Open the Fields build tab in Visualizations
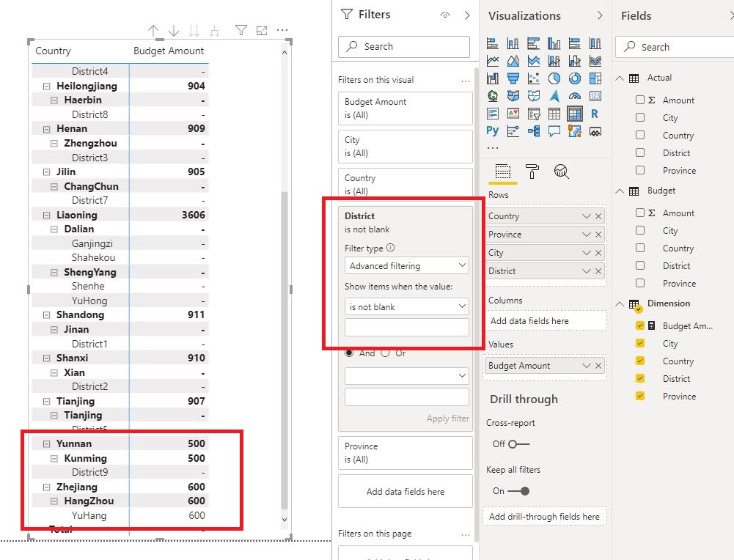Viewport: 734px width, 560px height. click(503, 172)
